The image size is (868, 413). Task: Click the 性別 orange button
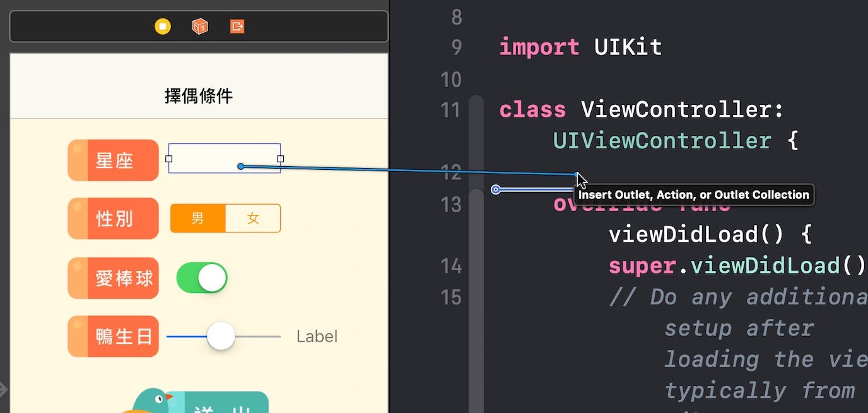pos(113,218)
